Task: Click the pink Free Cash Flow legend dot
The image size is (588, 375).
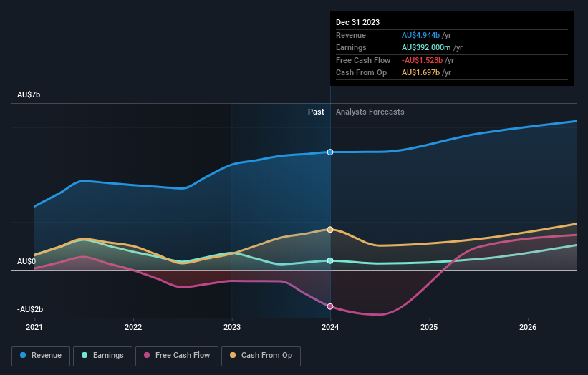Action: pos(147,355)
